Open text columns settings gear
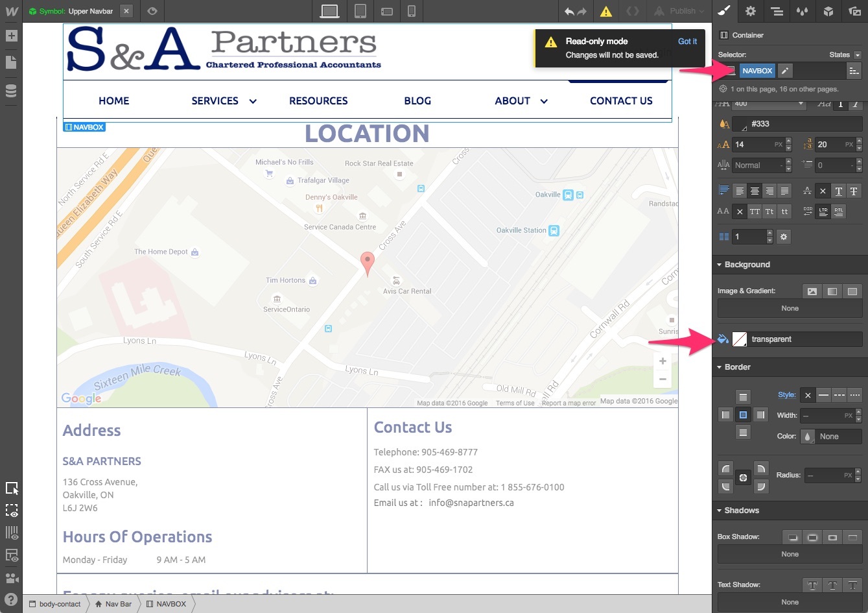Screen dimensions: 868x613 784,237
